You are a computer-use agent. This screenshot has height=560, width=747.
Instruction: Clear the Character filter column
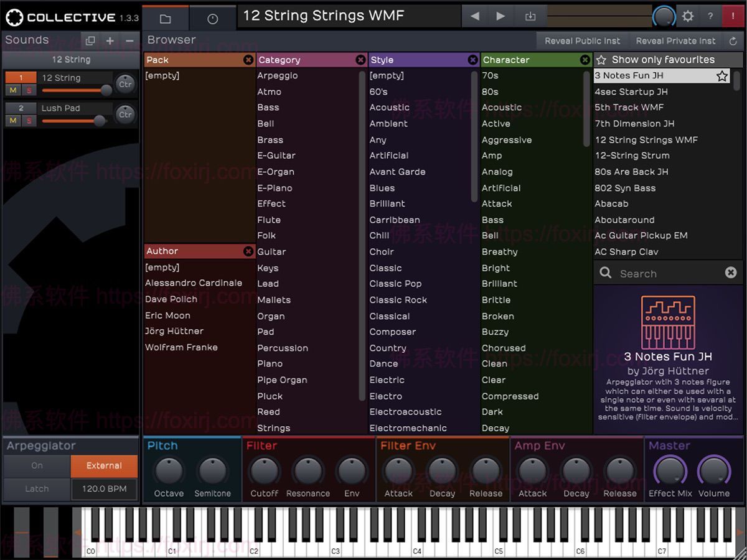click(x=585, y=60)
